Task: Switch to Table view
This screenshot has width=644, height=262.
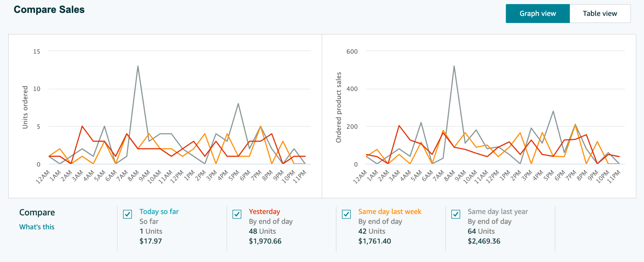Action: tap(599, 13)
